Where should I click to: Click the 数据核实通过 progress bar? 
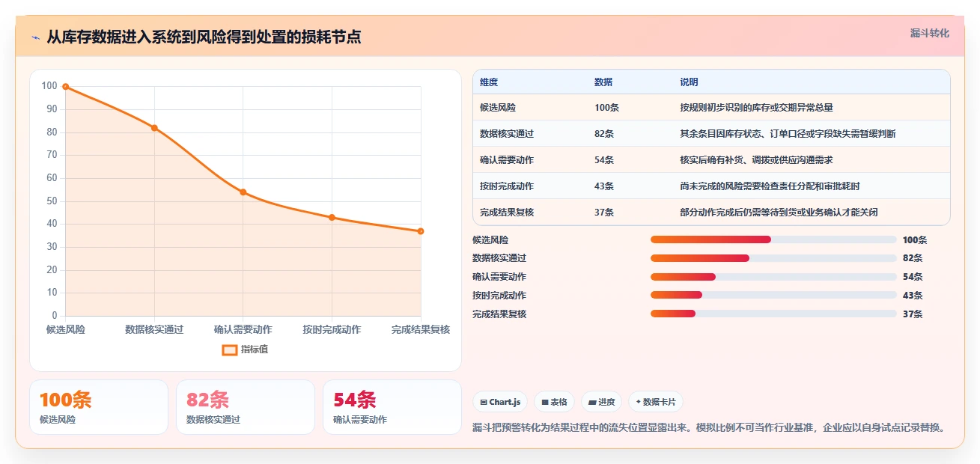pyautogui.click(x=773, y=258)
